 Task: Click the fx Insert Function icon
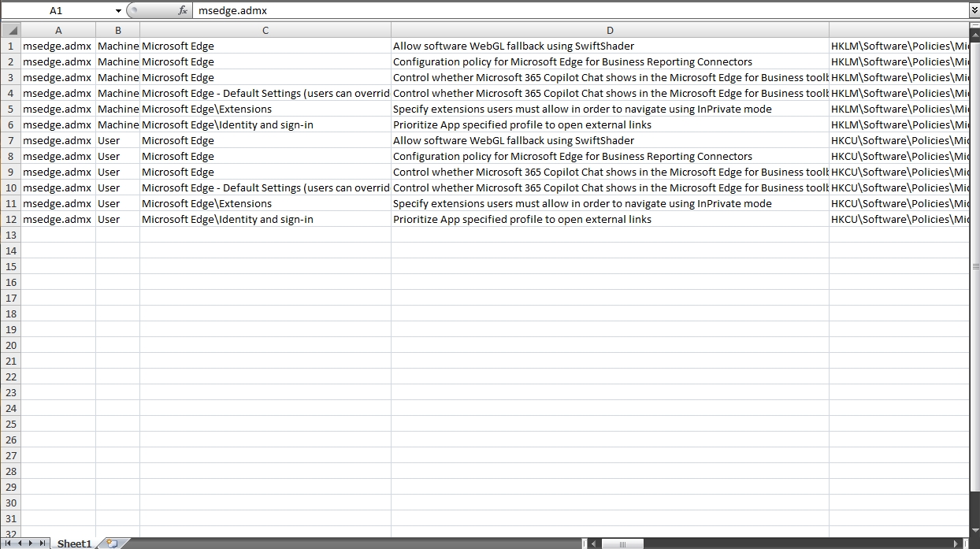(183, 11)
